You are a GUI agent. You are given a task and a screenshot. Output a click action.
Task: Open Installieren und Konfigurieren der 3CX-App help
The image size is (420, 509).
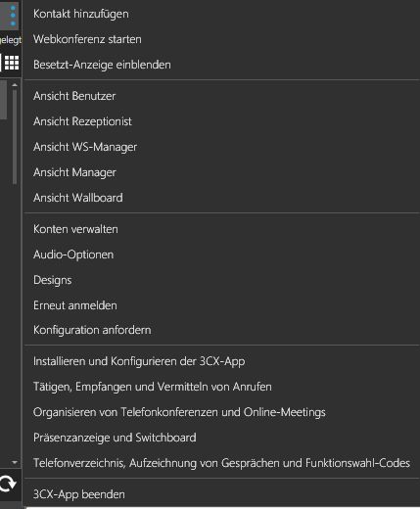pos(221,361)
